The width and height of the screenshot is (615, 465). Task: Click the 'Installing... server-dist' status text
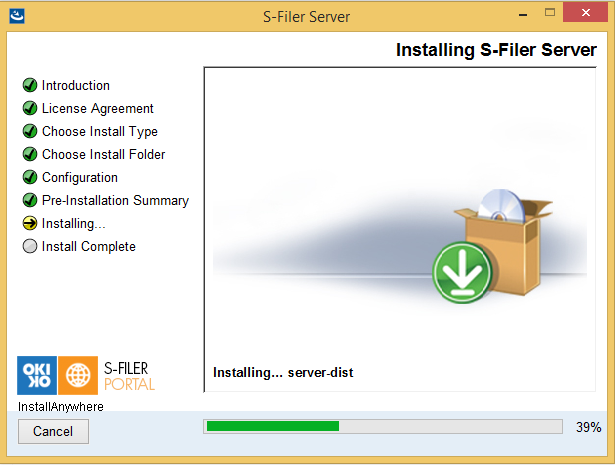(x=283, y=372)
